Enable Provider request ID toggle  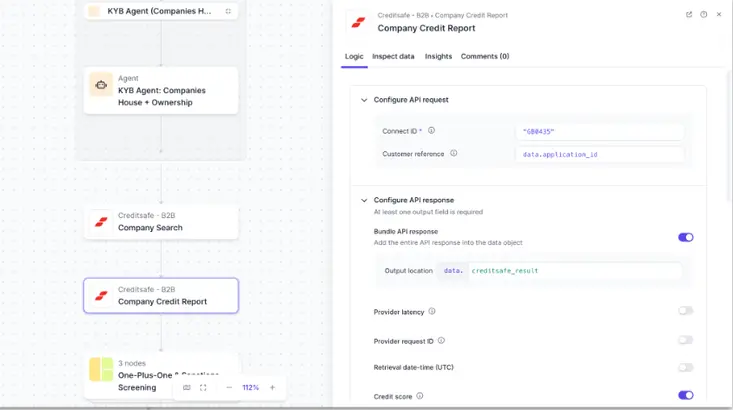click(x=686, y=340)
